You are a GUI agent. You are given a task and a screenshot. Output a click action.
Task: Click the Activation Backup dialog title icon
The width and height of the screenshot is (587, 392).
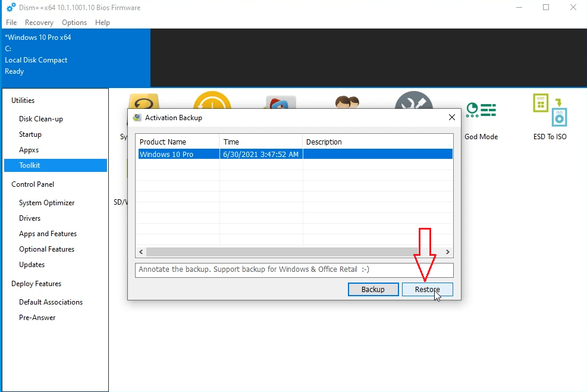137,118
